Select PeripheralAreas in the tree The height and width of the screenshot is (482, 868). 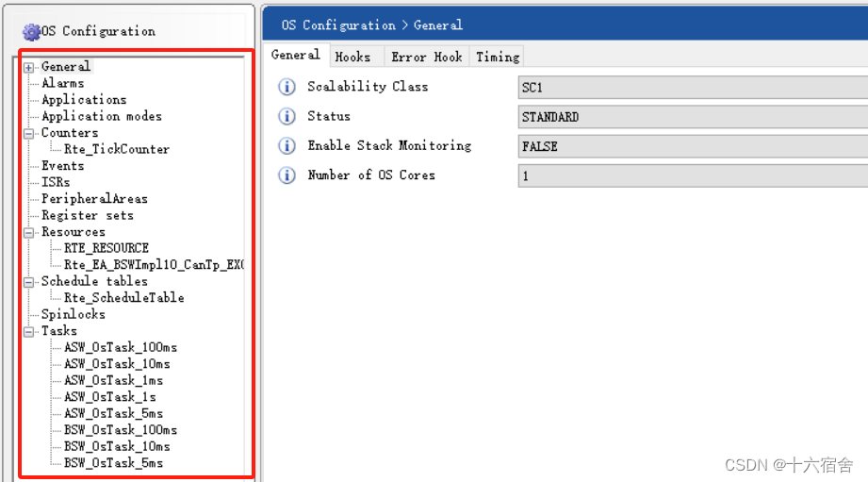pos(94,199)
